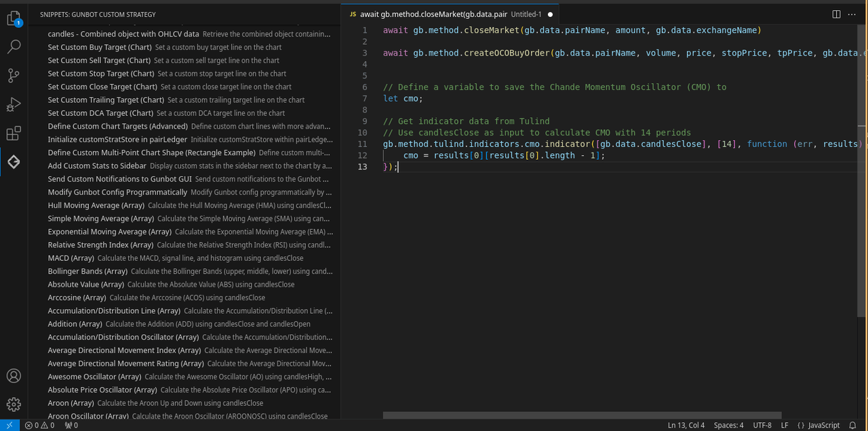
Task: Open the Explorer view in activity bar
Action: click(x=14, y=19)
